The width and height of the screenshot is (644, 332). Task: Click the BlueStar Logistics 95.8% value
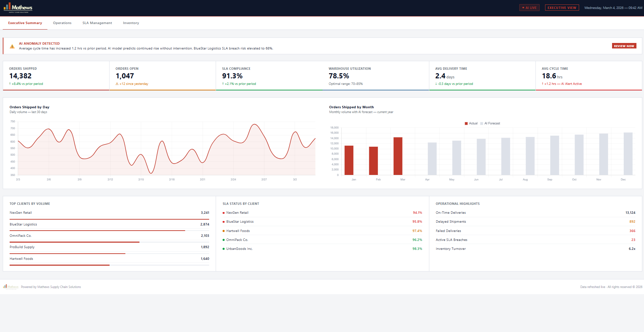417,222
